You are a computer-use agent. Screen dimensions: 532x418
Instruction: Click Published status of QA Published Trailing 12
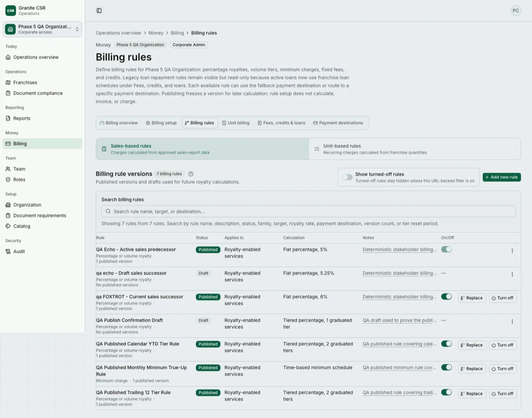pos(208,393)
